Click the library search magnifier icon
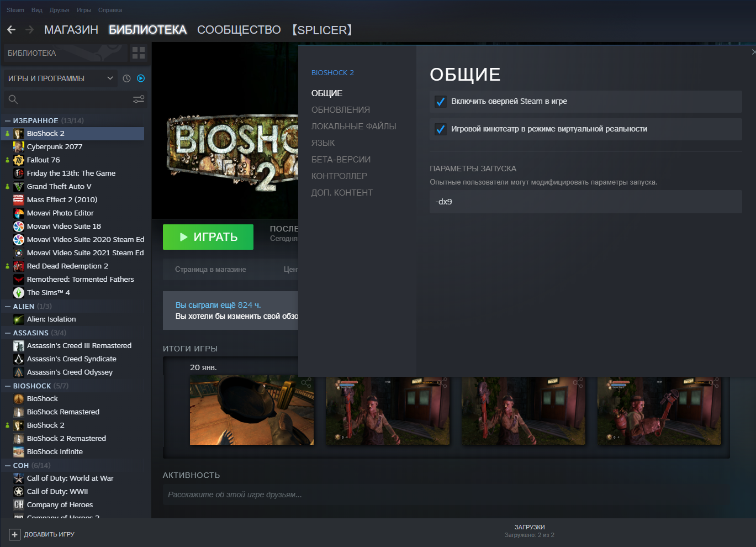 click(x=13, y=99)
